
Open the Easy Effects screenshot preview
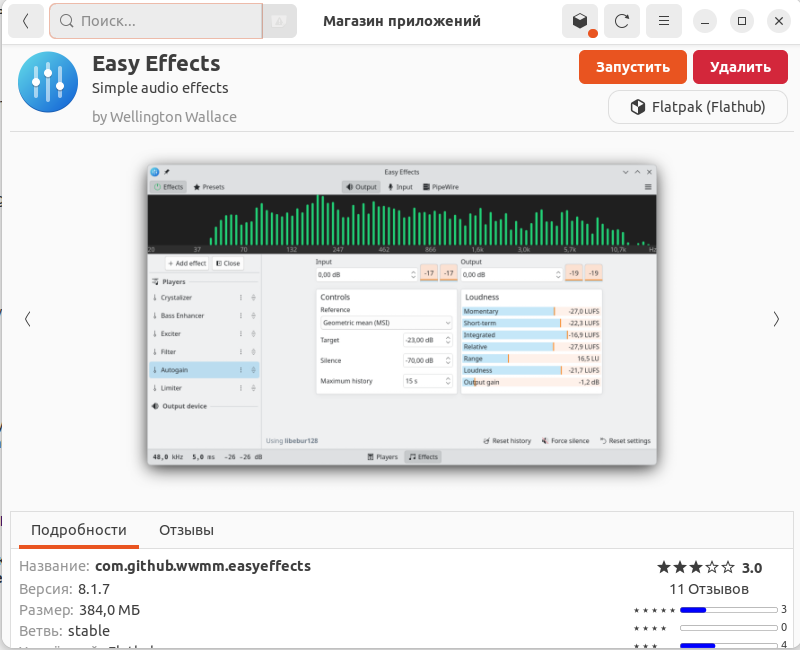pos(402,314)
